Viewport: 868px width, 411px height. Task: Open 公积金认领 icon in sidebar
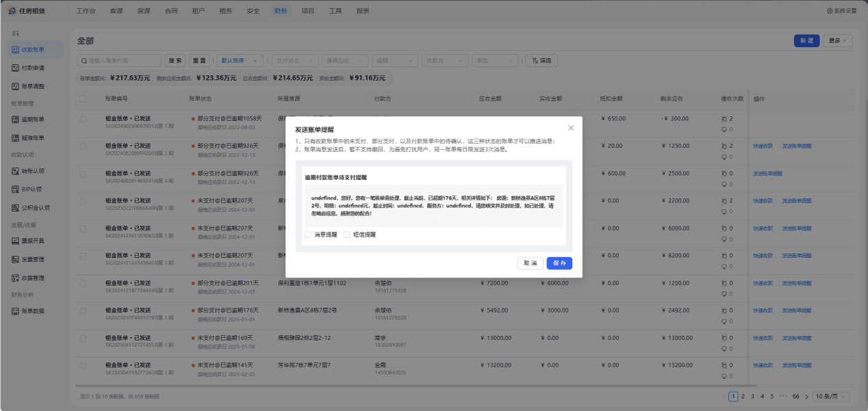tap(15, 207)
